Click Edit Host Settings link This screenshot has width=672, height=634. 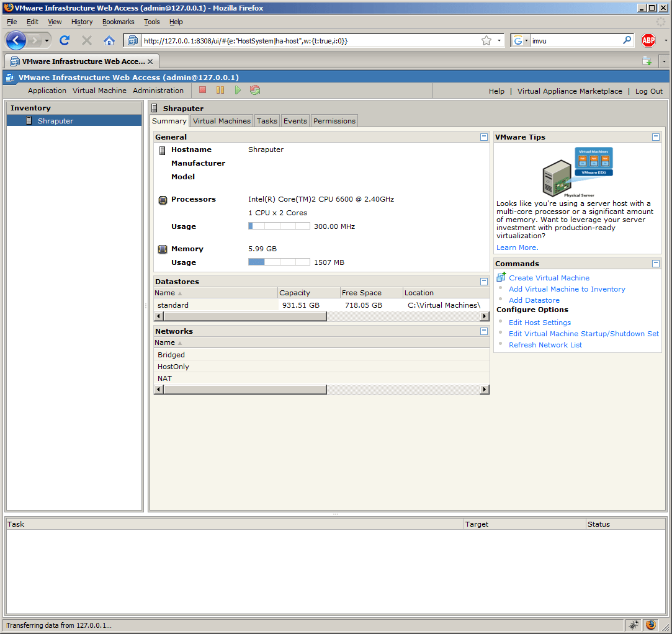pyautogui.click(x=540, y=322)
